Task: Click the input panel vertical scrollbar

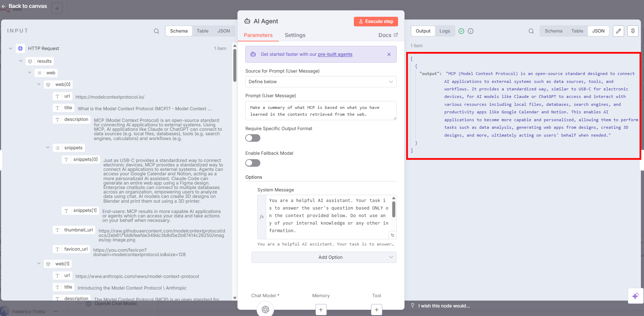Action: (235, 65)
